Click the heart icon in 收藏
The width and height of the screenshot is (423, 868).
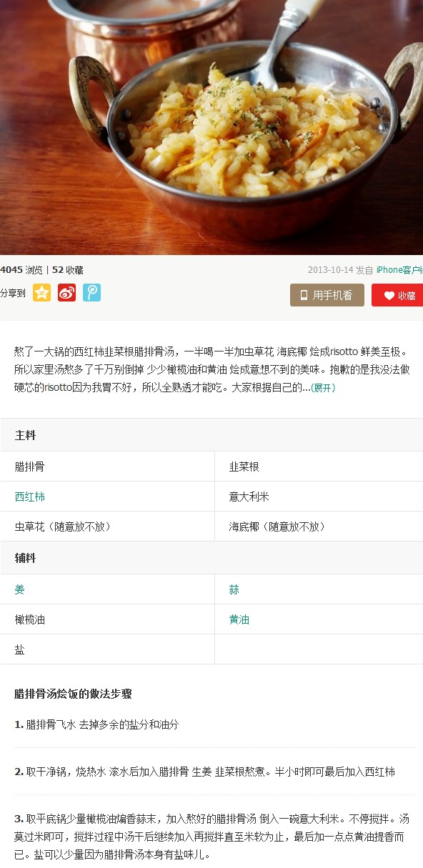pos(389,296)
